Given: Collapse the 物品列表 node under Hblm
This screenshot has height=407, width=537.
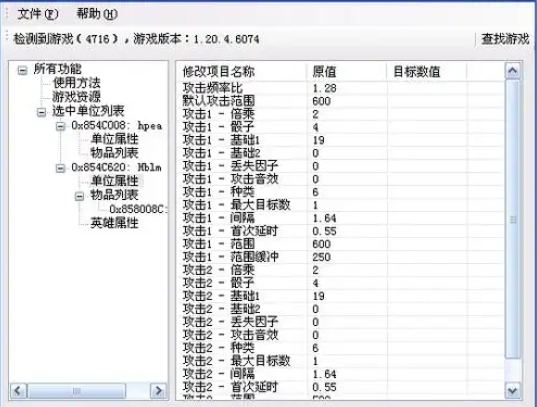Looking at the screenshot, I should pyautogui.click(x=79, y=196).
